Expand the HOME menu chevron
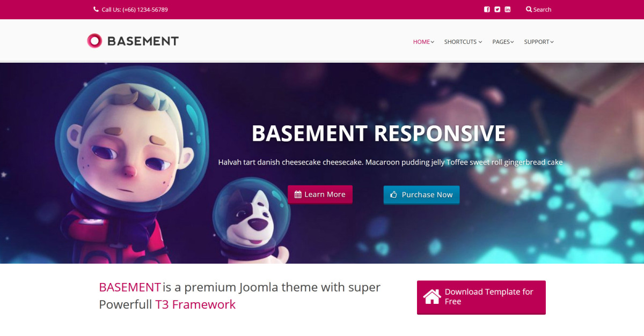The height and width of the screenshot is (336, 644). point(433,42)
